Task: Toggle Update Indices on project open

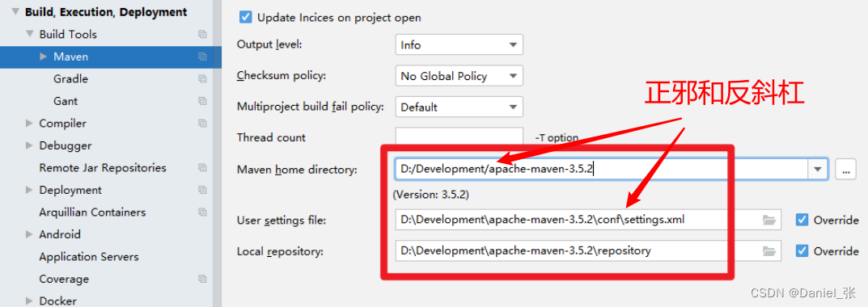Action: (245, 17)
